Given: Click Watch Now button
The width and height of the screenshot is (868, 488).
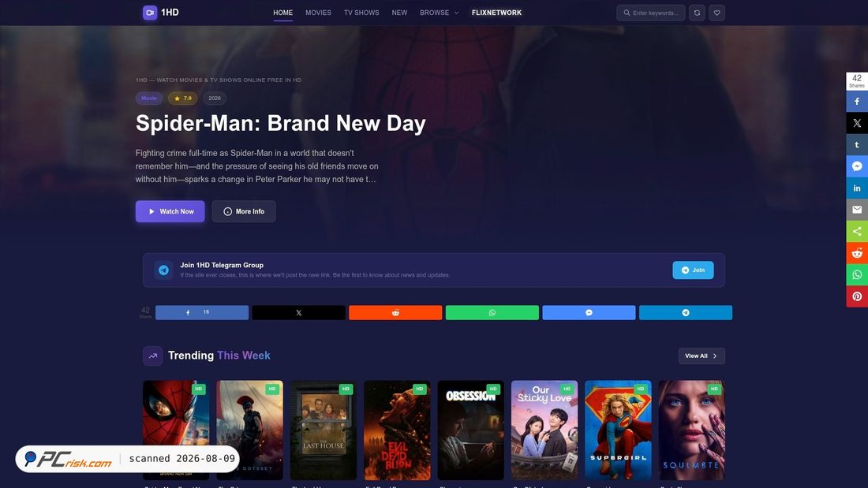Looking at the screenshot, I should (x=170, y=211).
